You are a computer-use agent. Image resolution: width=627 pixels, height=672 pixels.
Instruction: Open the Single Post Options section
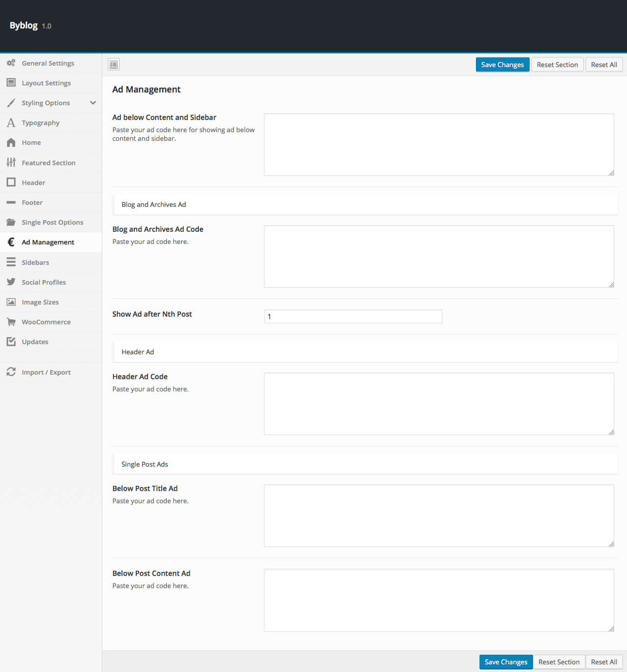point(52,222)
